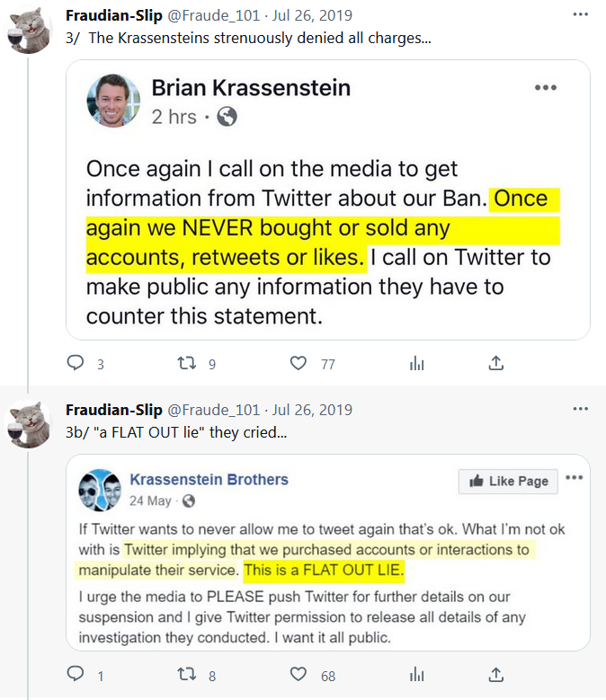The image size is (606, 700).
Task: Like the first tweet with 77 likes
Action: [x=299, y=363]
